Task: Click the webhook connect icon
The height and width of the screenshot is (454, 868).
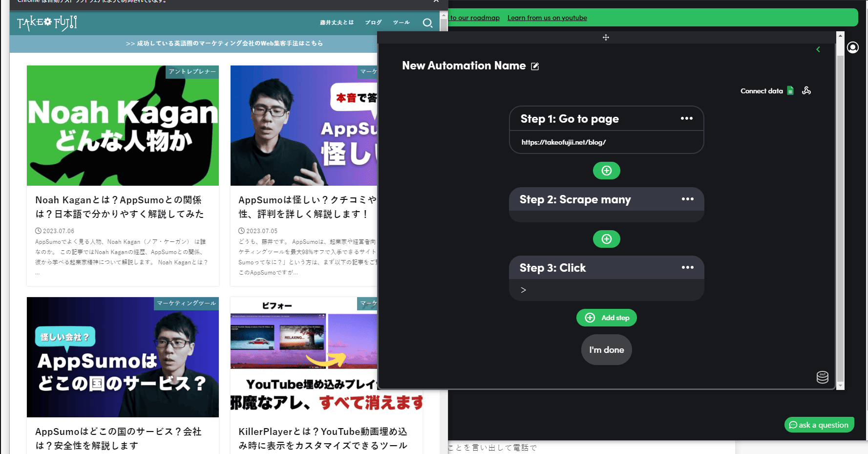Action: click(806, 90)
